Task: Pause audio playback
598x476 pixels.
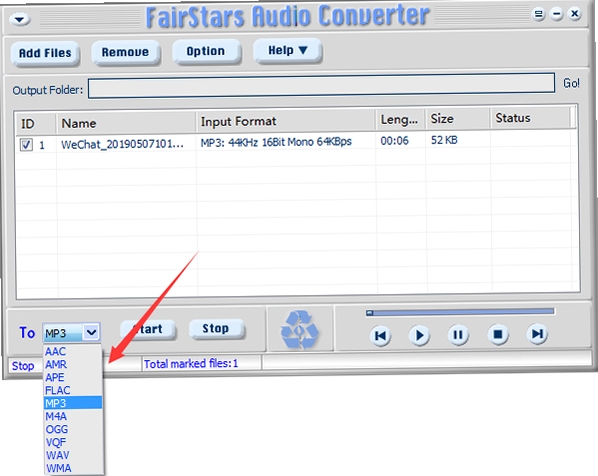Action: click(x=458, y=335)
